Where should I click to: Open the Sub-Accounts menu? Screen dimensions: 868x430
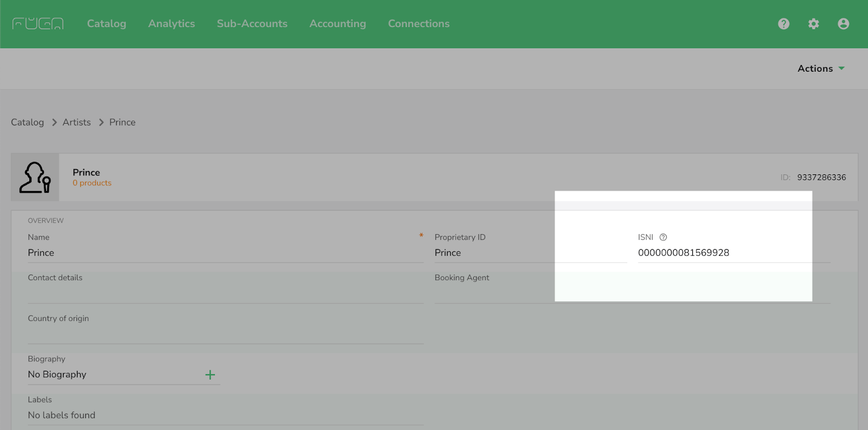[252, 24]
